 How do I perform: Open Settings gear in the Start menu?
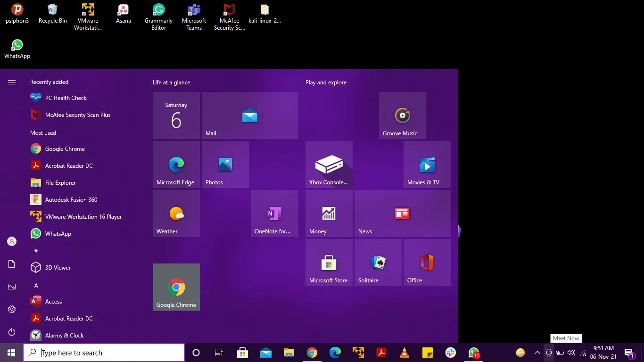click(x=12, y=309)
